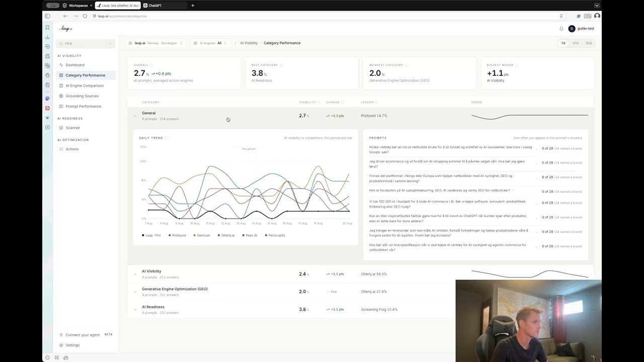The height and width of the screenshot is (362, 644).
Task: Click the Profound 14.7% leader cell
Action: point(374,116)
